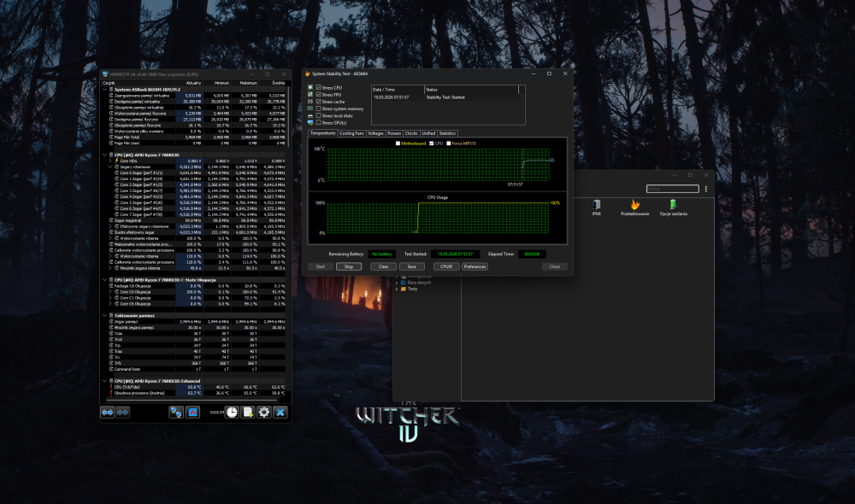The height and width of the screenshot is (504, 855).
Task: Collapse the CPU Ryzen C-State Okupacja section
Action: pyautogui.click(x=104, y=280)
